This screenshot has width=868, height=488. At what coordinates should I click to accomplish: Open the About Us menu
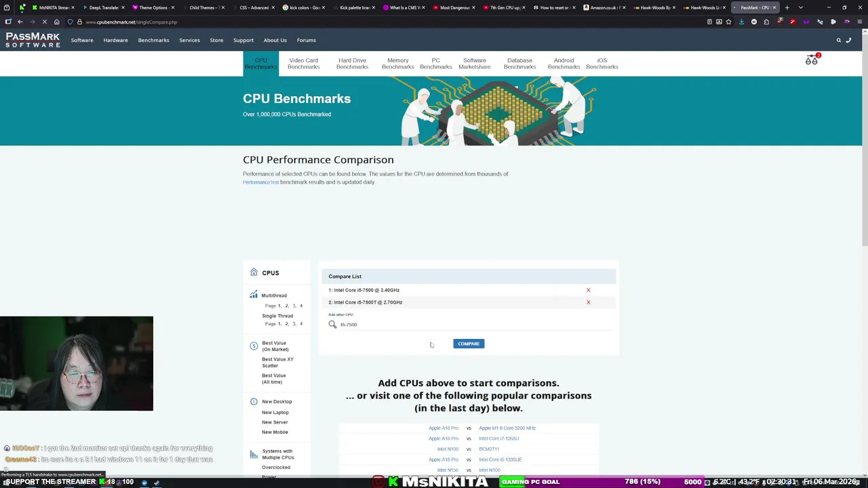pos(275,40)
